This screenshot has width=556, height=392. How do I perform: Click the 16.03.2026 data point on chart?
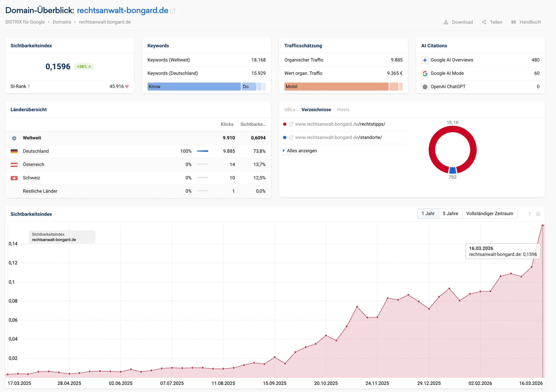pos(542,225)
